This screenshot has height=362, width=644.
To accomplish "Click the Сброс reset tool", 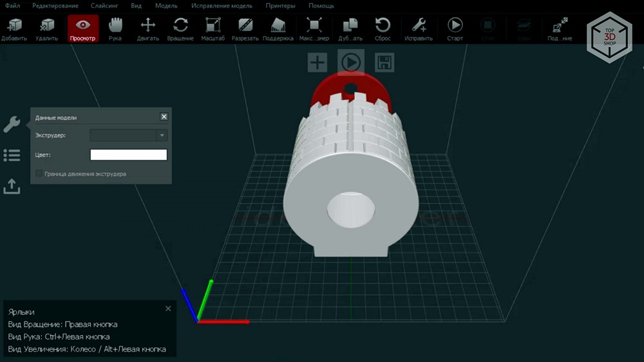I will (383, 29).
